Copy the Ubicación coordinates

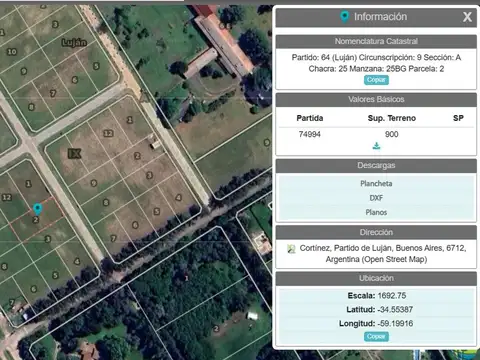coord(376,337)
